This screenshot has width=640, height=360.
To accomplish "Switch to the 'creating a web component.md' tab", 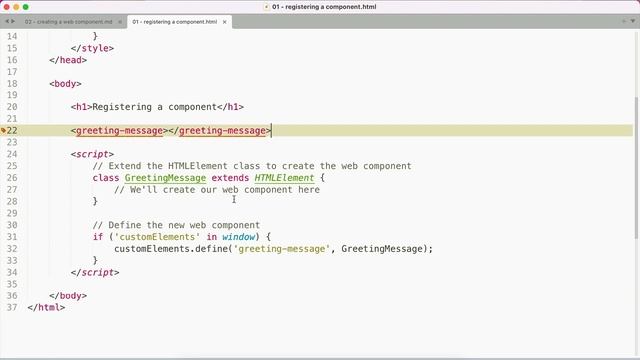I will [x=68, y=22].
